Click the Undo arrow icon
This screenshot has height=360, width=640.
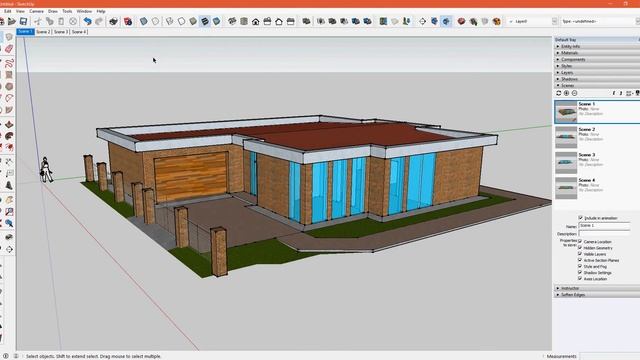click(87, 21)
